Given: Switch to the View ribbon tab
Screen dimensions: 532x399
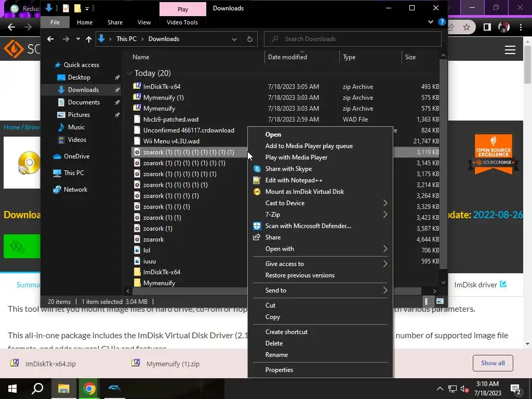Looking at the screenshot, I should [x=144, y=22].
